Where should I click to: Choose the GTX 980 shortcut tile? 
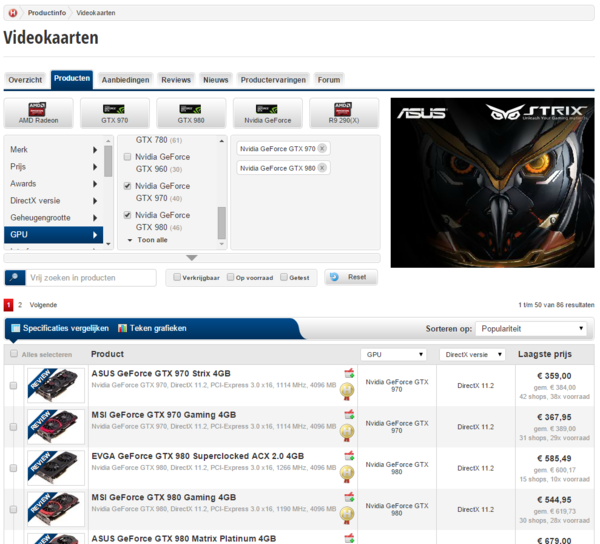point(191,113)
